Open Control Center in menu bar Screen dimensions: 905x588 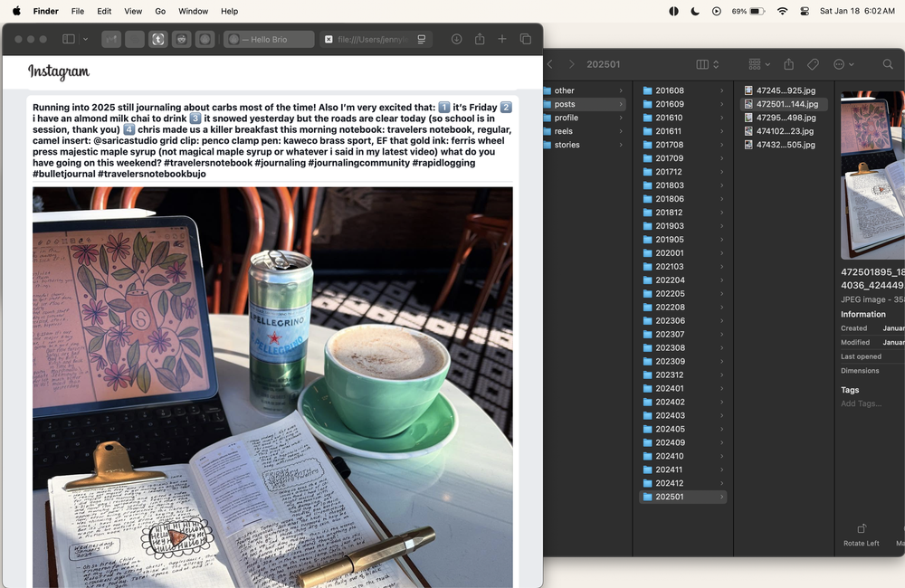click(805, 11)
